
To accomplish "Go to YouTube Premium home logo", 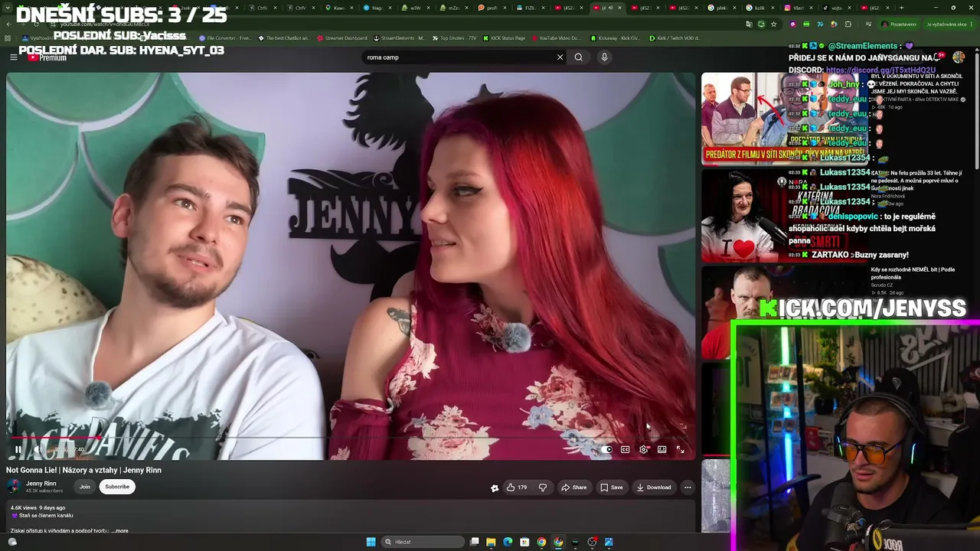I will pos(47,57).
